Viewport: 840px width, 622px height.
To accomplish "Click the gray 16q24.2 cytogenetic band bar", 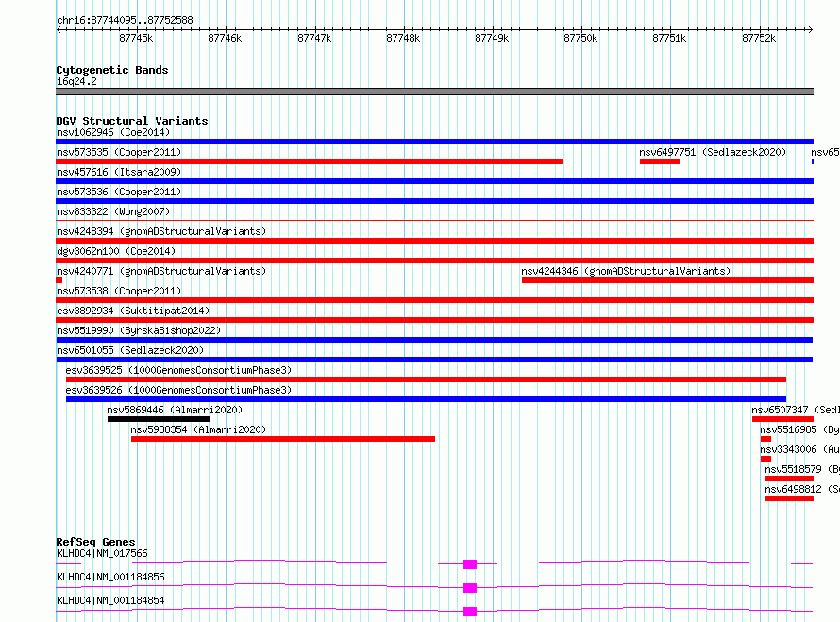I will [434, 92].
